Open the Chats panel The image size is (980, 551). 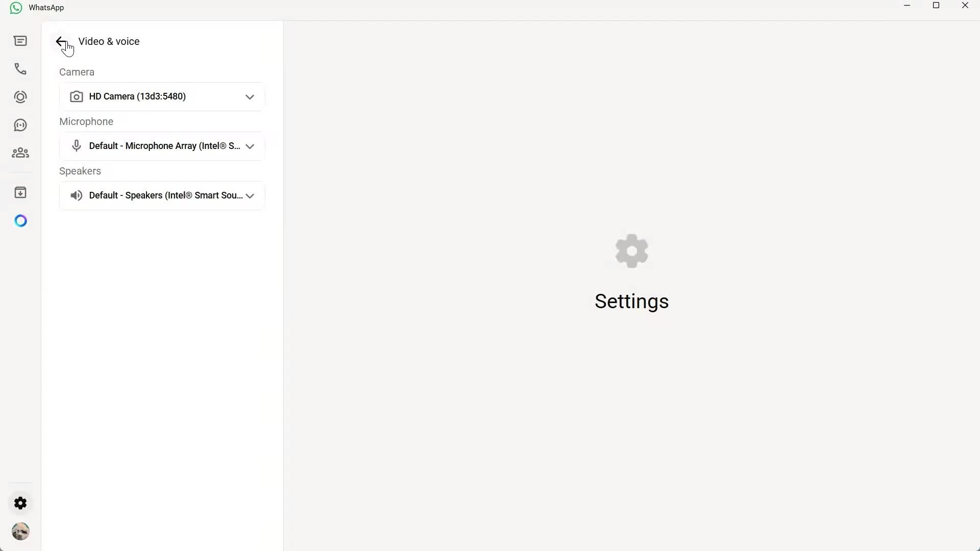(20, 41)
